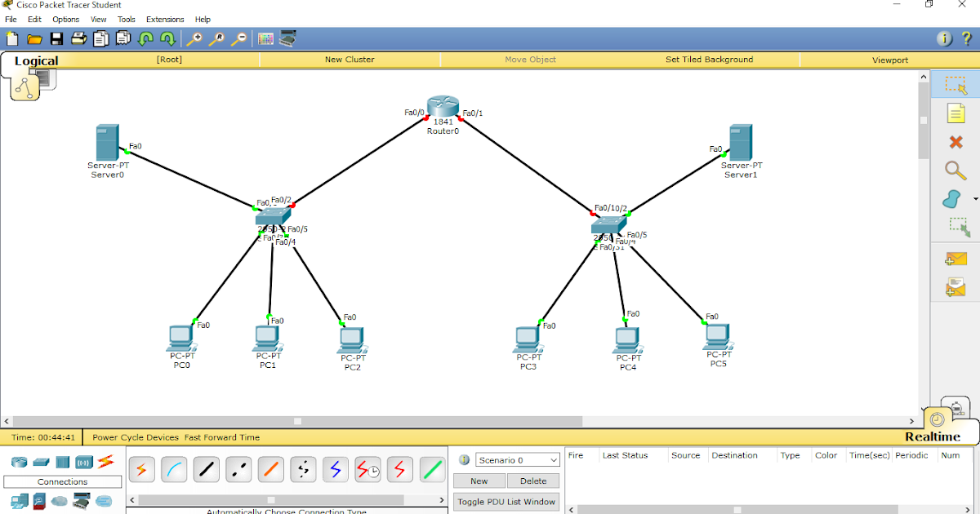
Task: Click the Print icon in toolbar
Action: pos(78,38)
